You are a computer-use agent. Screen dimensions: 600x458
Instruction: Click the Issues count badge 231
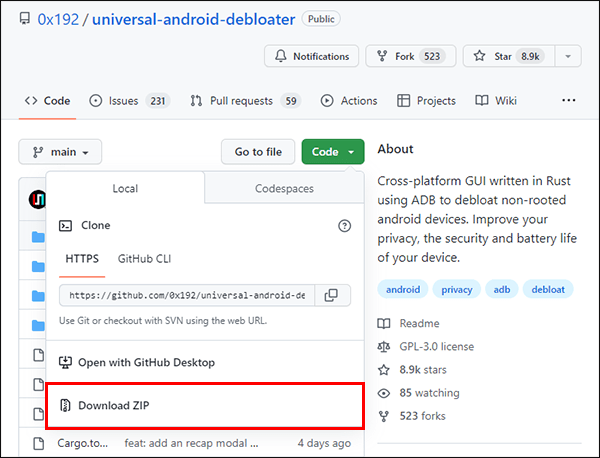(158, 101)
